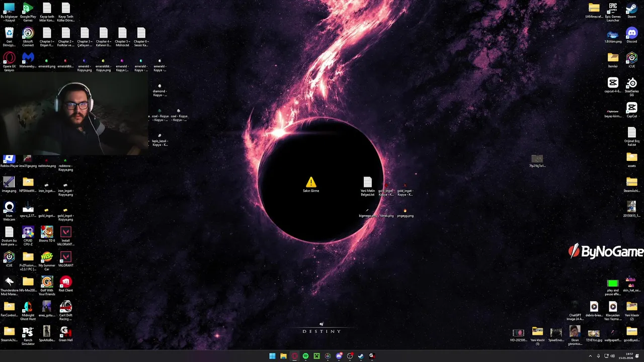The image size is (644, 362).
Task: Launch CPUID CPU-Z shortcut
Action: coord(28,236)
